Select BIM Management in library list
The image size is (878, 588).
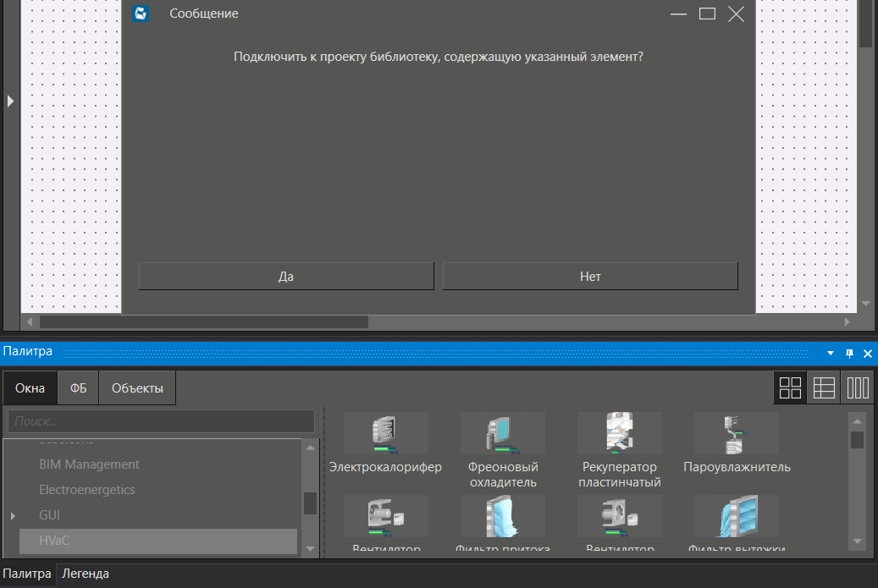tap(89, 464)
